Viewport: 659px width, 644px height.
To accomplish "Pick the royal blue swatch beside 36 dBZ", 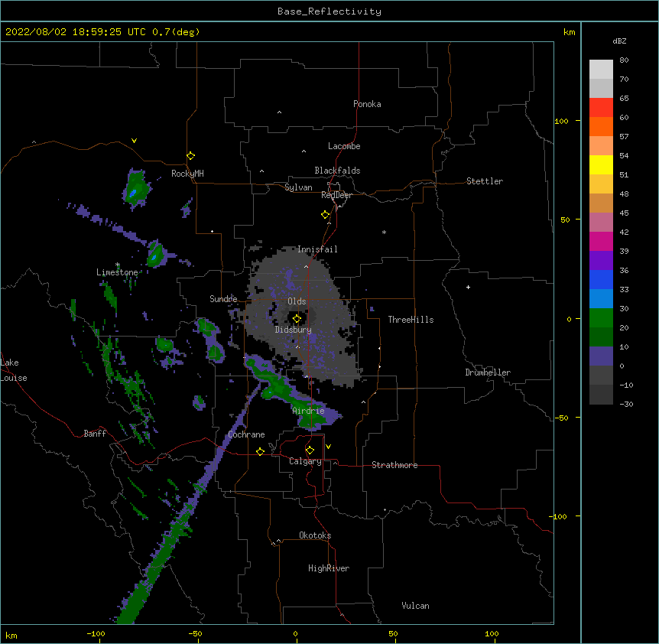I will 601,279.
